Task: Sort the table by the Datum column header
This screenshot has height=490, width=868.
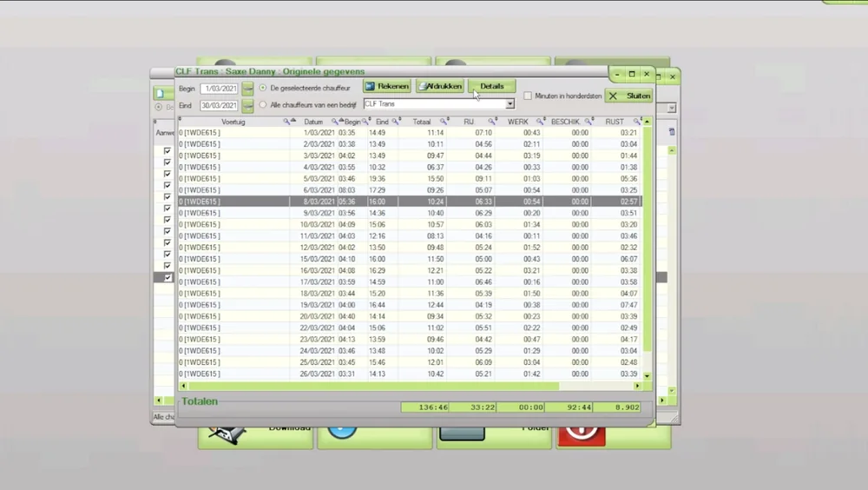Action: pyautogui.click(x=313, y=122)
